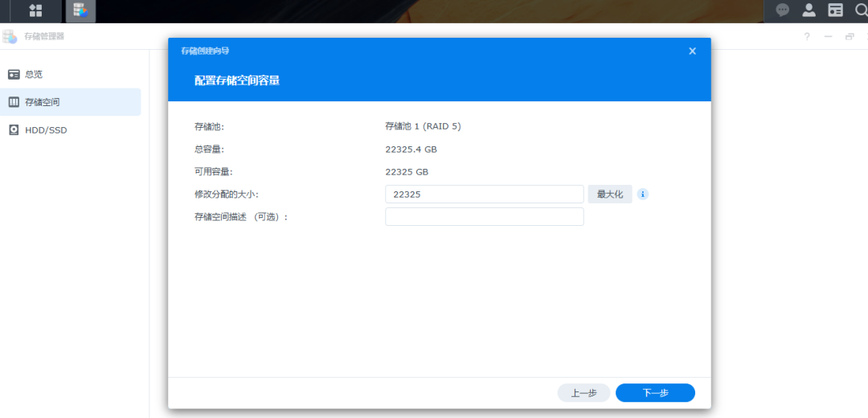Go to 总览 in the sidebar
Image resolution: width=868 pixels, height=418 pixels.
[34, 74]
